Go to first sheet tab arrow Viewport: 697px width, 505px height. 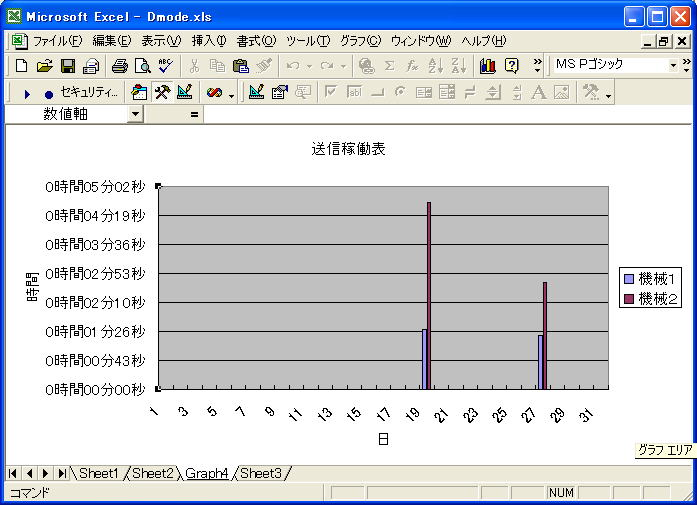[x=13, y=473]
